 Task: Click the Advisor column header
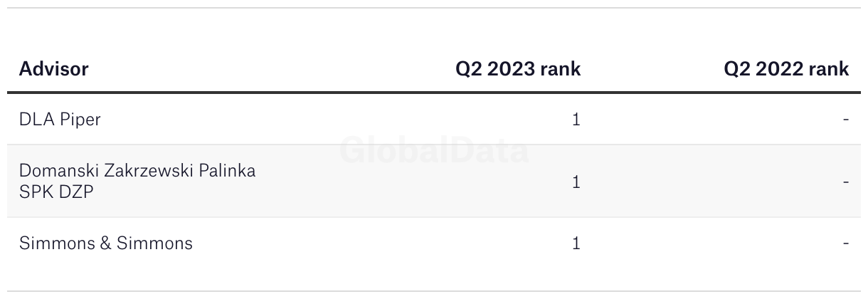click(54, 69)
